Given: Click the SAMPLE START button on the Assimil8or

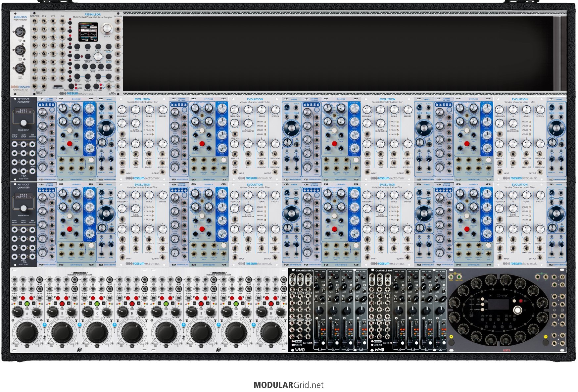Looking at the screenshot, I should pyautogui.click(x=77, y=76).
